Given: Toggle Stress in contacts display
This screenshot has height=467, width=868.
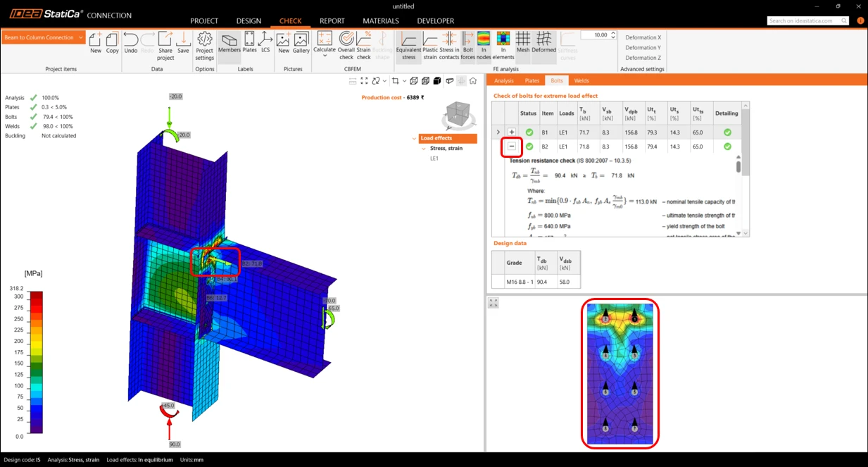Looking at the screenshot, I should click(x=449, y=46).
